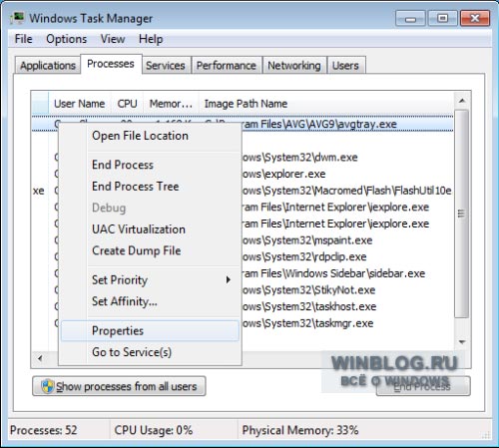Screen dimensions: 499x448
Task: Sort by Image Path Name column
Action: [326, 104]
